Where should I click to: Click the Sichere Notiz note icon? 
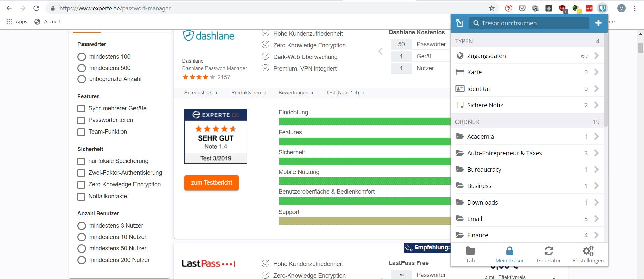point(460,105)
